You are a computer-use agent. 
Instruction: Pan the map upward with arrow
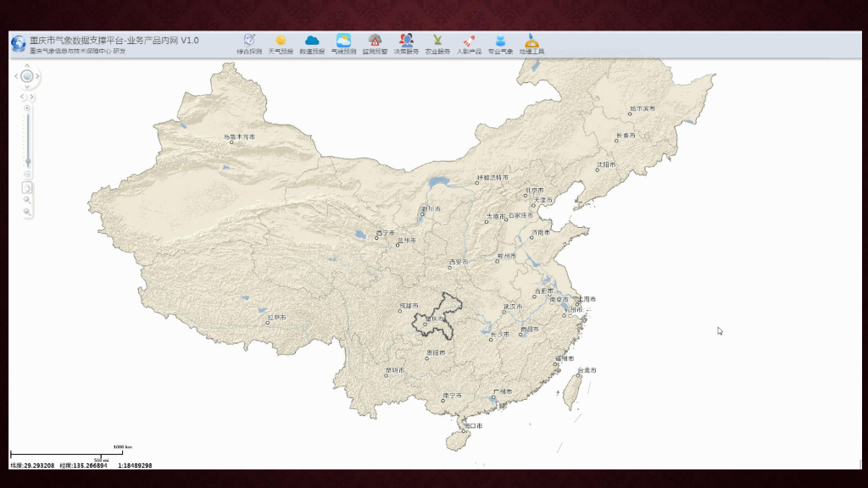tap(27, 65)
